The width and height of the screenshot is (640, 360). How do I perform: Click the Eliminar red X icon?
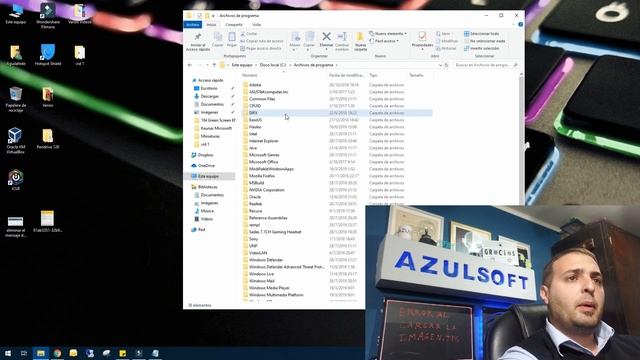pos(326,37)
